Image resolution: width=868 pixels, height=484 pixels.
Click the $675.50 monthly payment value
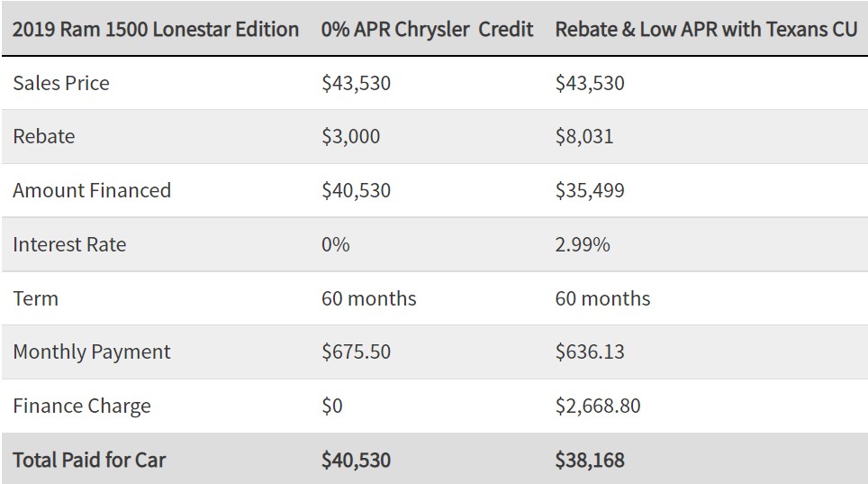(x=356, y=352)
